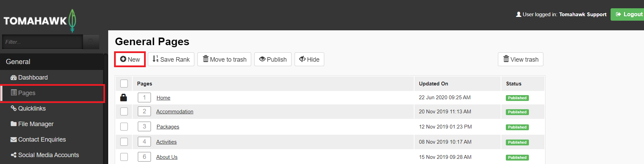Click the Logout button

click(628, 14)
